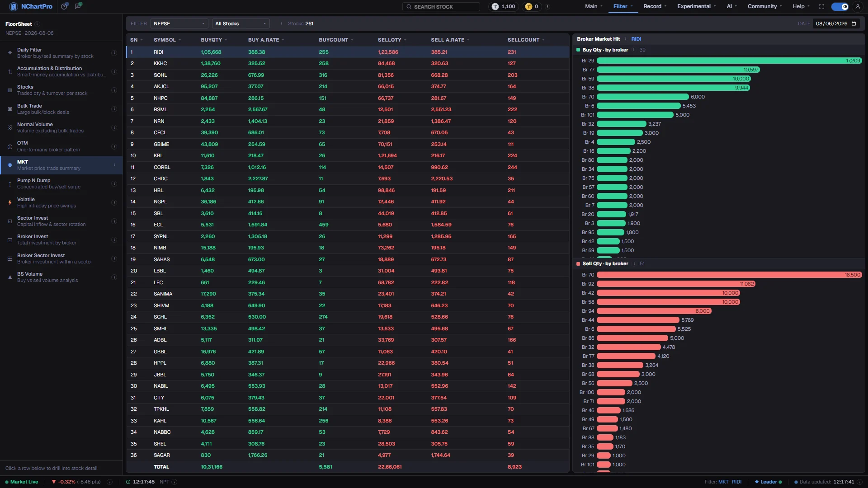Click the info icon by Sell Qty by broker

[634, 263]
